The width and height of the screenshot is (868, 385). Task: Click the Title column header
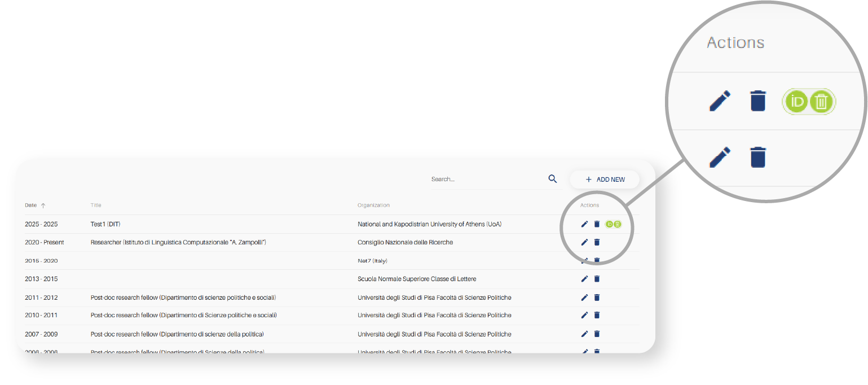pos(96,205)
